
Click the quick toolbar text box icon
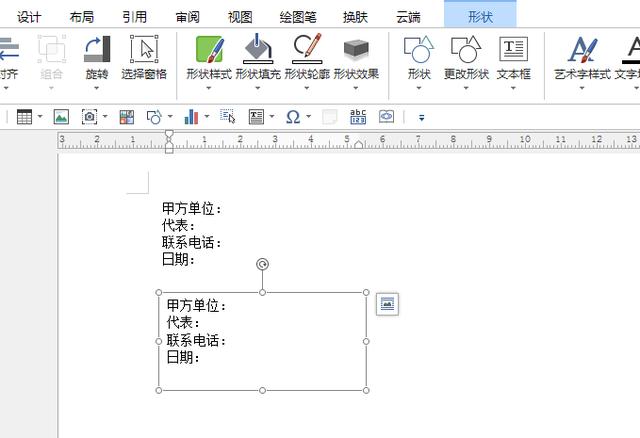256,117
